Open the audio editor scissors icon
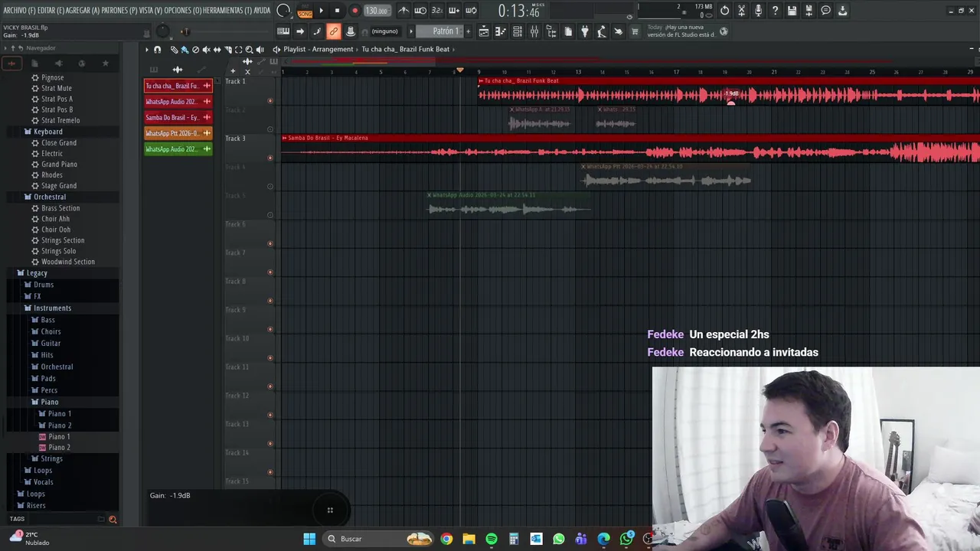 coord(741,11)
